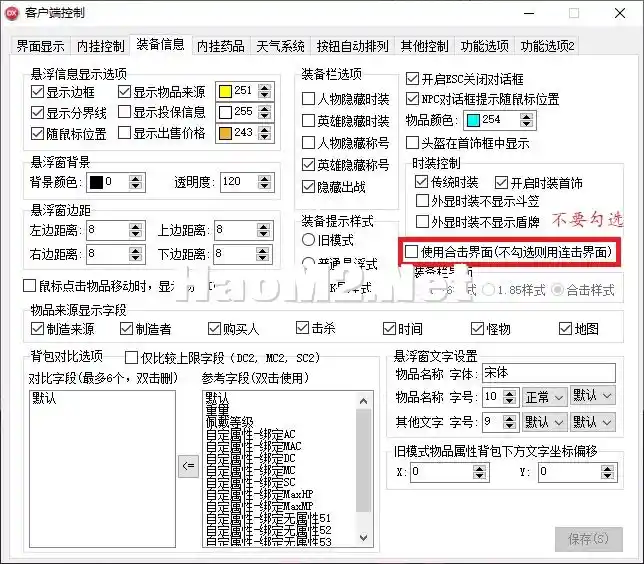
Task: Adjust 物品名称 字号 10 spinner
Action: pos(509,397)
